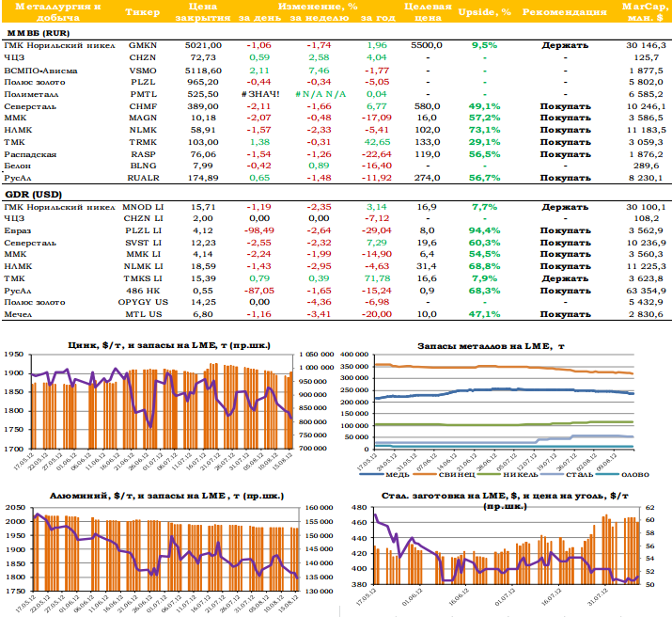Select the Покупать recommendation in MTL US row
The image size is (672, 617).
click(x=565, y=314)
